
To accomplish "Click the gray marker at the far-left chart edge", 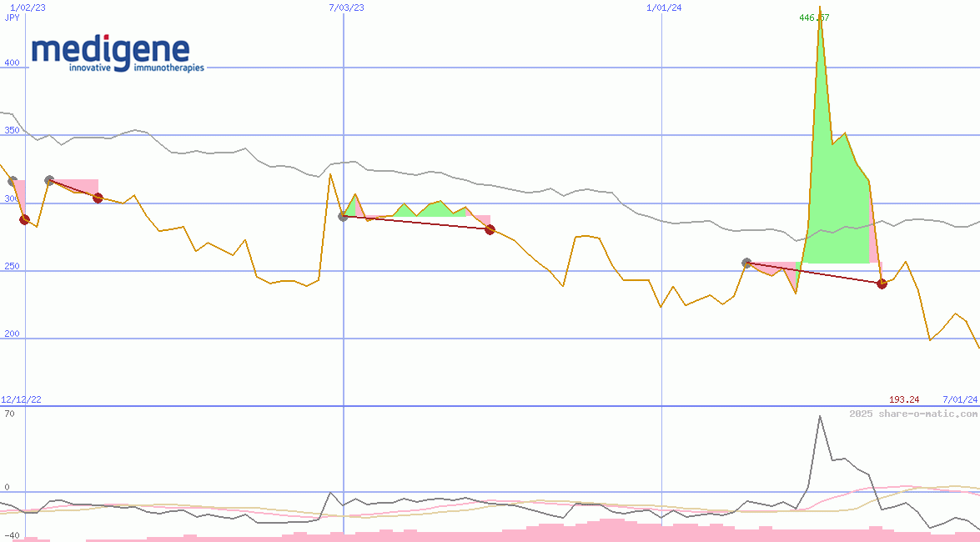I will (x=12, y=181).
